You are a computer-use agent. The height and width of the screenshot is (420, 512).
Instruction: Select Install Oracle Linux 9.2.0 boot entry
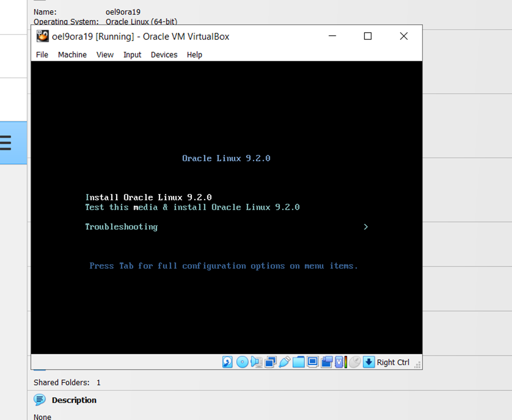click(x=149, y=197)
